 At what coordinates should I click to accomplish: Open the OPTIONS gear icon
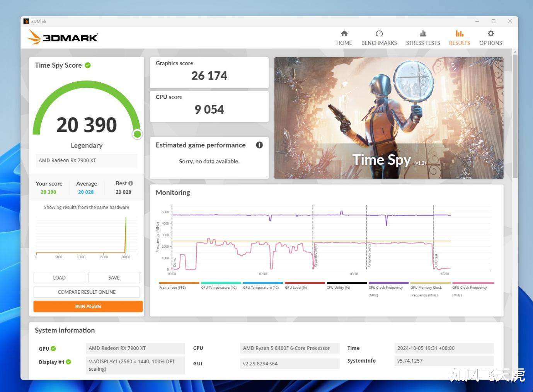coord(490,34)
